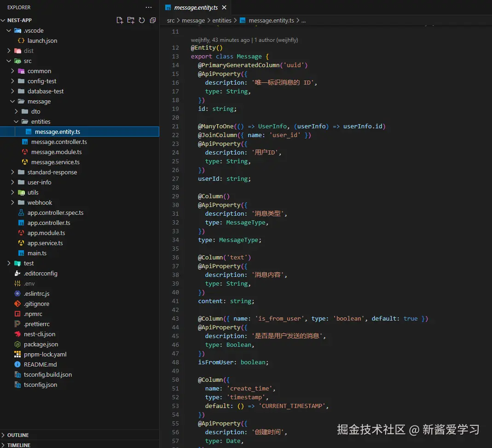This screenshot has width=492, height=448.
Task: Click message.entity.ts in the breadcrumb
Action: point(272,20)
